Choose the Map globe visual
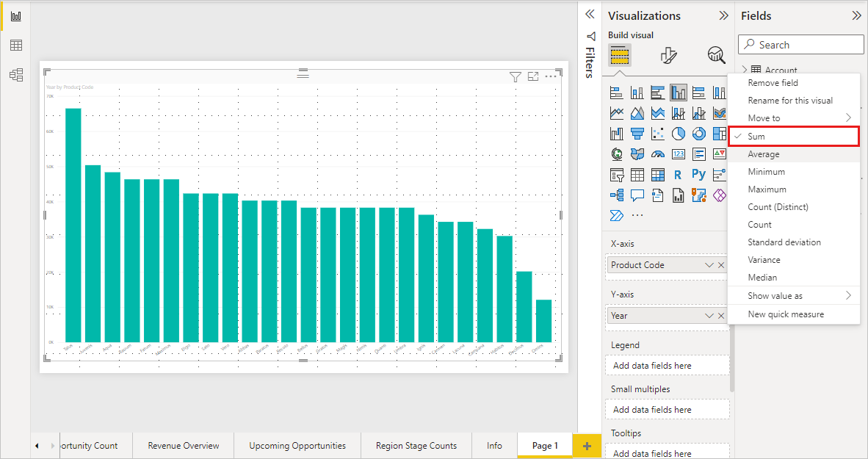Screen dimensions: 868x459 click(617, 154)
